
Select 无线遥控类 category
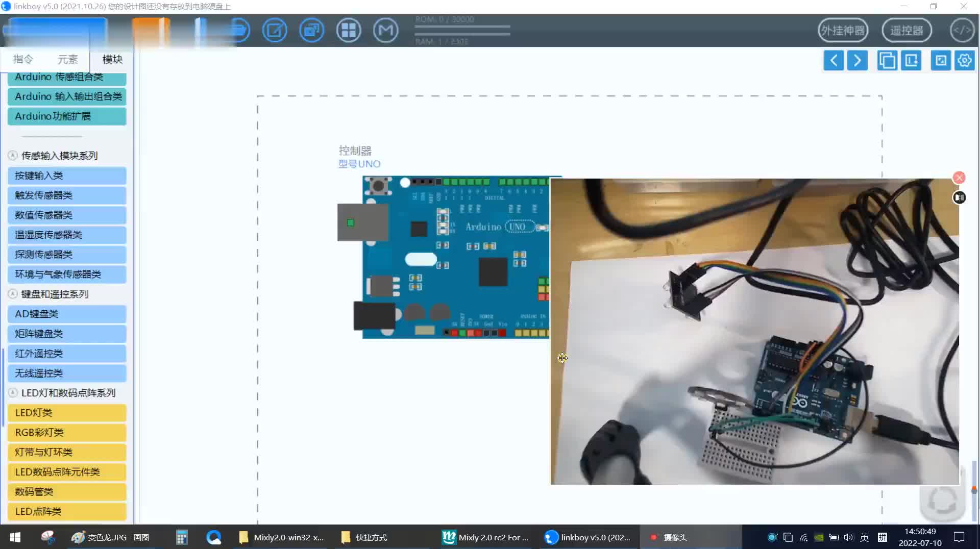pos(67,373)
